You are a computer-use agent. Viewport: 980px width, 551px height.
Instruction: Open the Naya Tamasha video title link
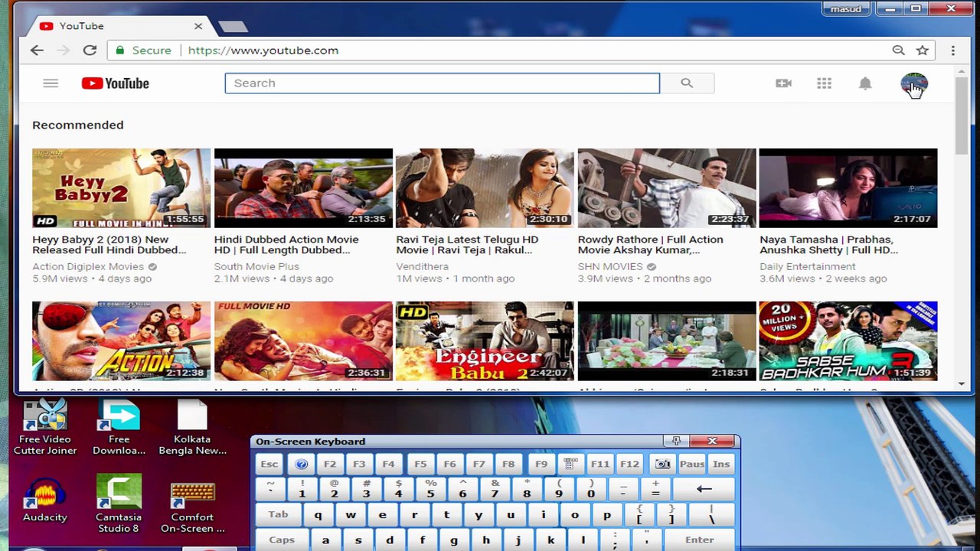tap(828, 245)
